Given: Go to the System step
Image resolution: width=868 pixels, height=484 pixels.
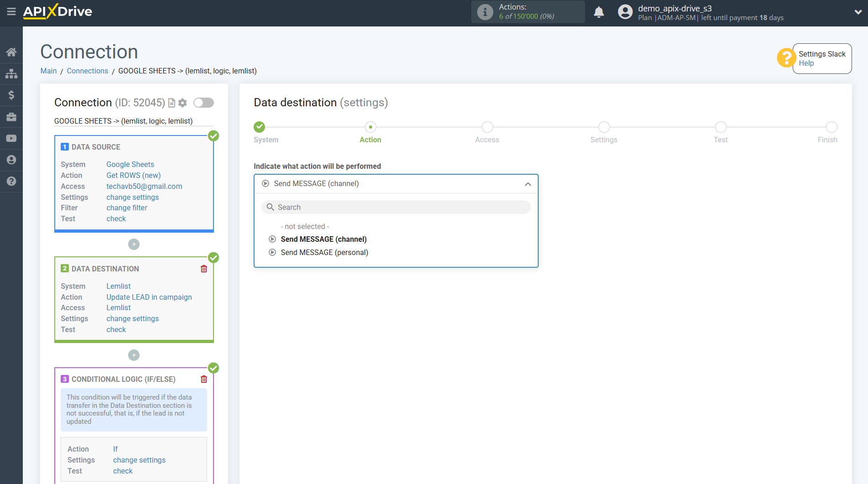Looking at the screenshot, I should pyautogui.click(x=260, y=127).
